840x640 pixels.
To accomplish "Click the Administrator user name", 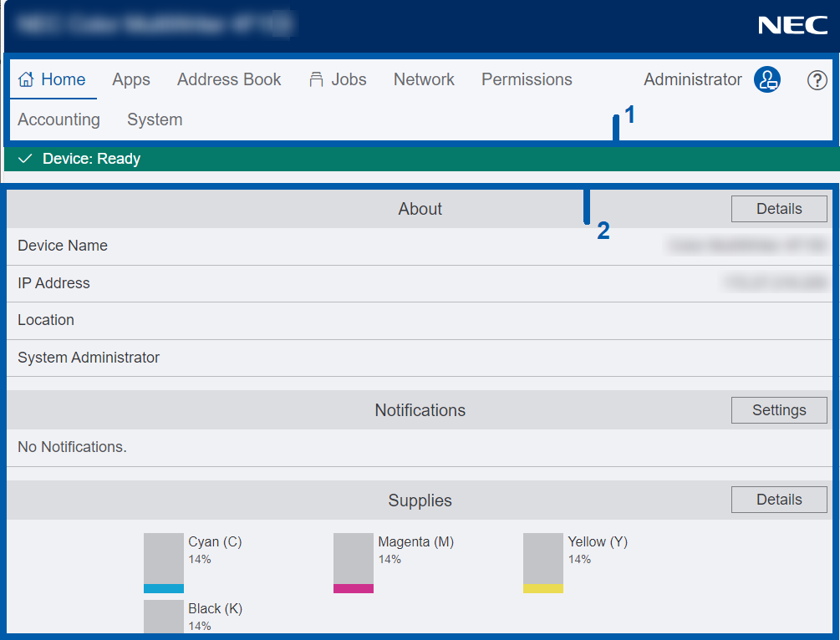I will [692, 79].
